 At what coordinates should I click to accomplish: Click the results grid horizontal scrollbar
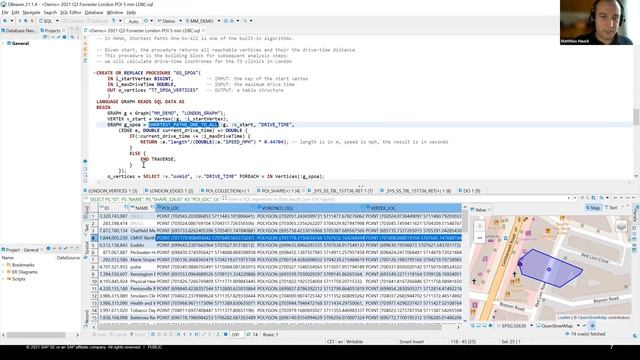[x=269, y=327]
